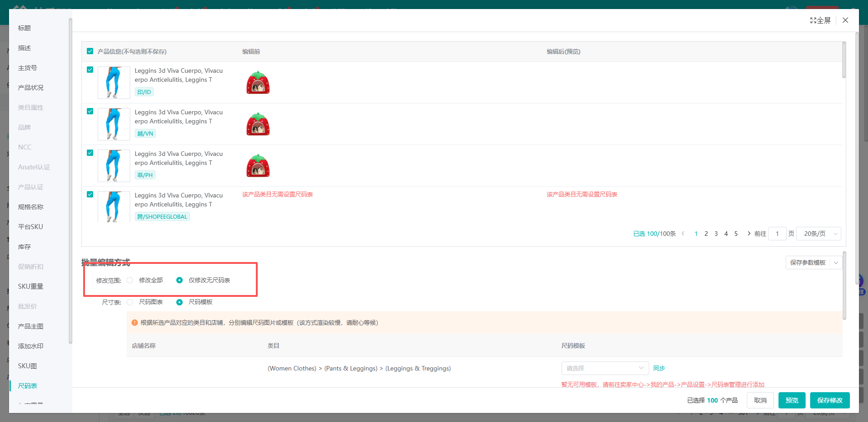Click the fullscreen 全屏 icon
Image resolution: width=868 pixels, height=422 pixels.
[x=820, y=20]
